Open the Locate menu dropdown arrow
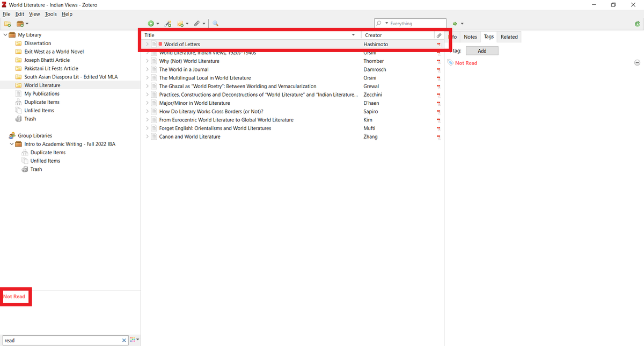 click(462, 24)
